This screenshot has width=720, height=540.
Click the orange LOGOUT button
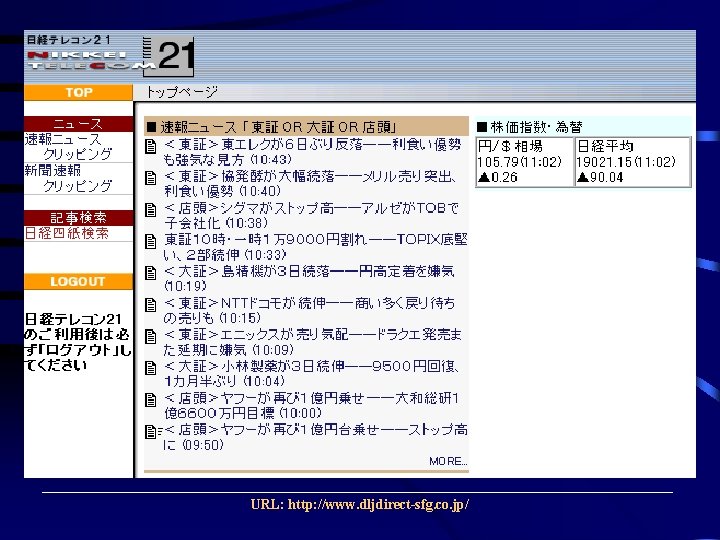pos(79,281)
